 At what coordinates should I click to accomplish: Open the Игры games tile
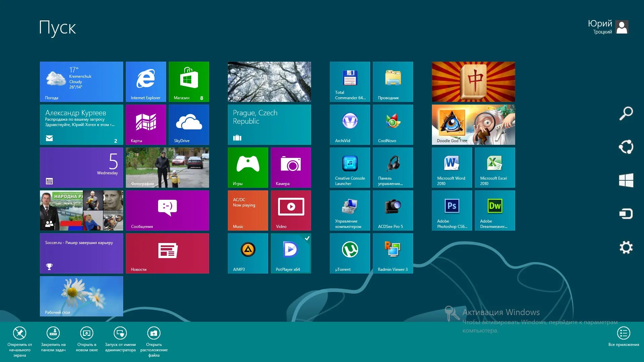248,168
